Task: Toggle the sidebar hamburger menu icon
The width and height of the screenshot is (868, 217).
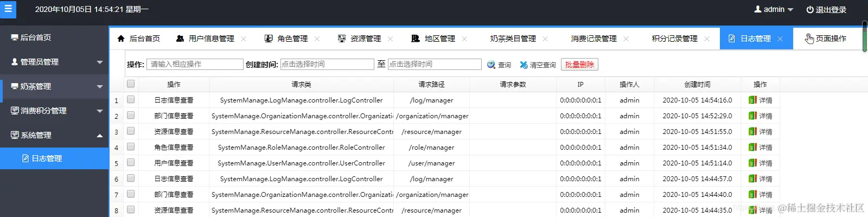Action: pos(8,9)
